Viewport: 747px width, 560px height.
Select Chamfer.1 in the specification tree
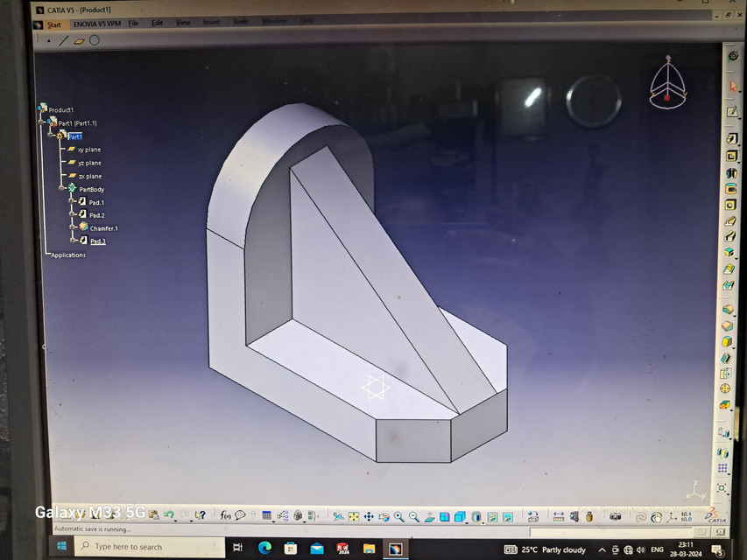click(105, 228)
